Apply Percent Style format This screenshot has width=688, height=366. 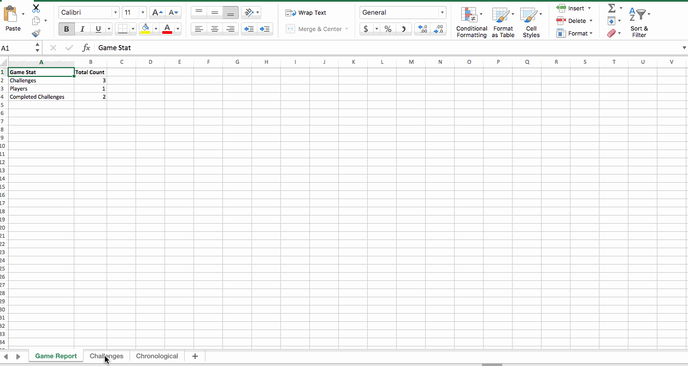pos(388,29)
